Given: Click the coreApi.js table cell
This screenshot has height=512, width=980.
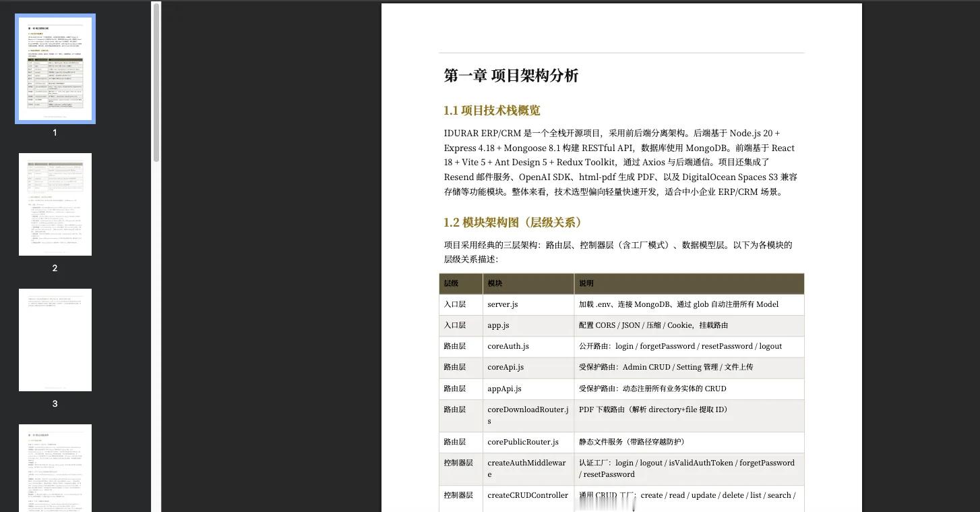Looking at the screenshot, I should pos(528,367).
